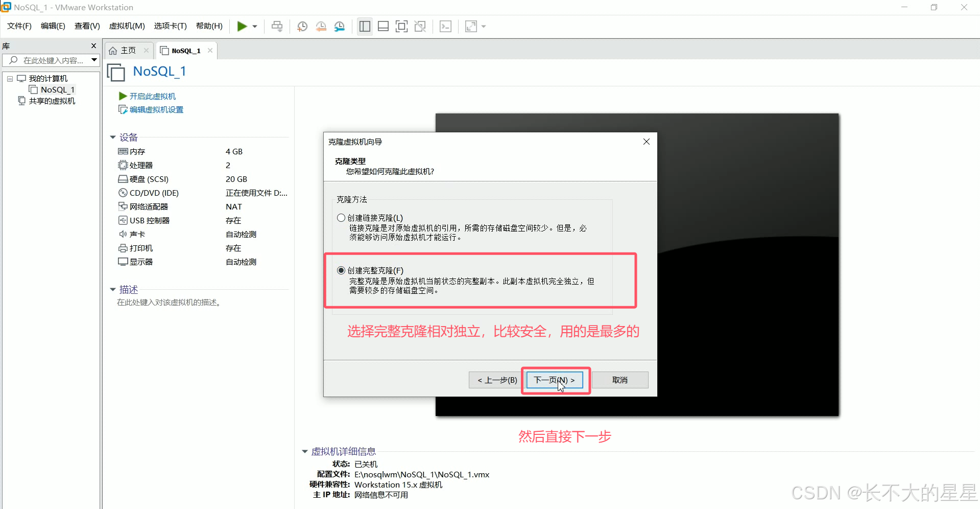Collapse the 我的计算机 tree node
Screen dimensions: 980x509
tap(10, 79)
